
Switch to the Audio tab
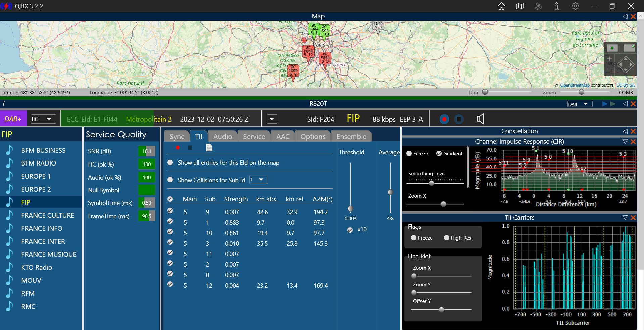coord(222,136)
